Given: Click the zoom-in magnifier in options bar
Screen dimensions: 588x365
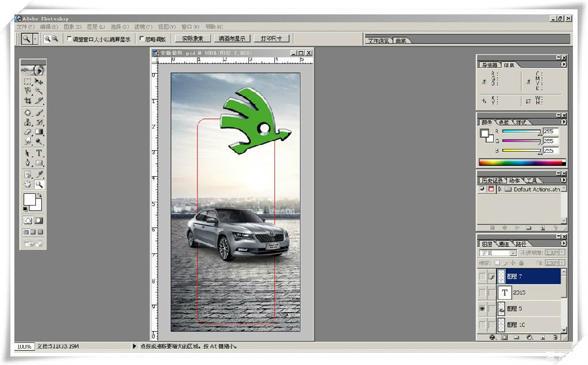Looking at the screenshot, I should coord(47,39).
